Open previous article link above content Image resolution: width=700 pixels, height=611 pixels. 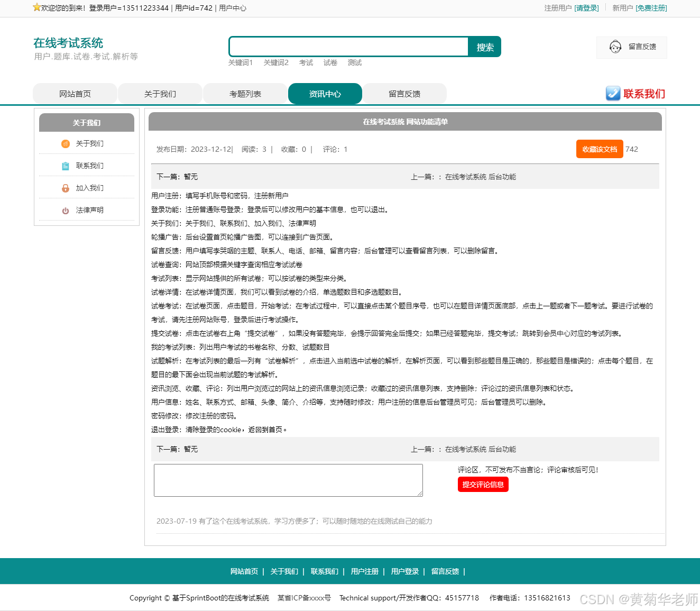(x=481, y=177)
